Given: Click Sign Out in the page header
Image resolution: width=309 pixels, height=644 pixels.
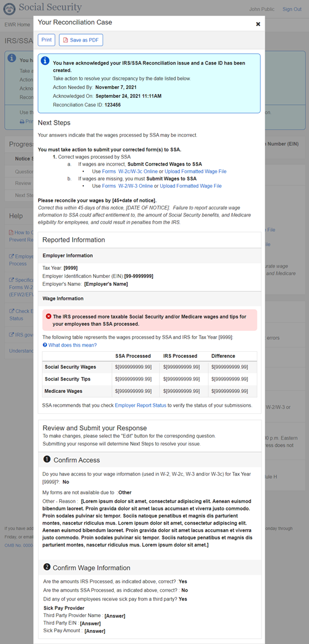Looking at the screenshot, I should pyautogui.click(x=292, y=9).
